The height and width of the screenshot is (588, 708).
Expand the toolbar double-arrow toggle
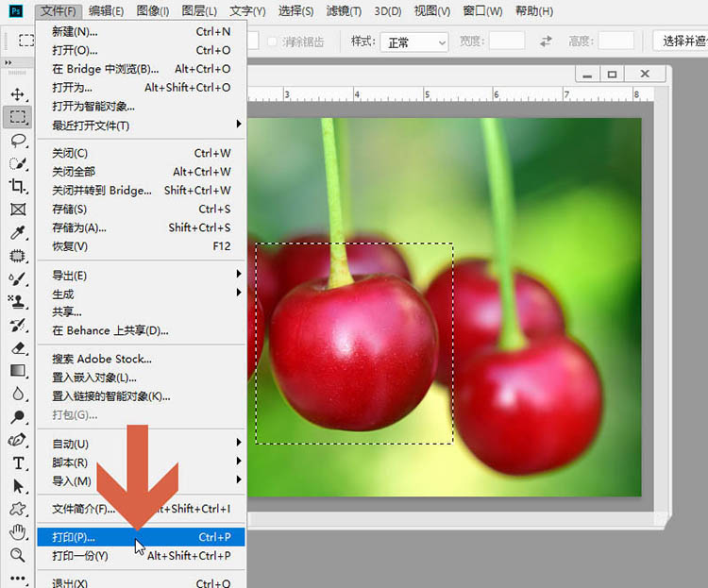pos(8,62)
